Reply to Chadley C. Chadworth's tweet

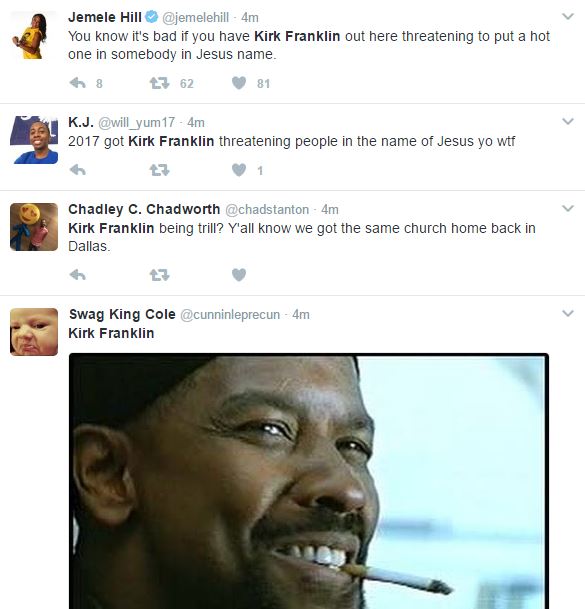pyautogui.click(x=78, y=275)
